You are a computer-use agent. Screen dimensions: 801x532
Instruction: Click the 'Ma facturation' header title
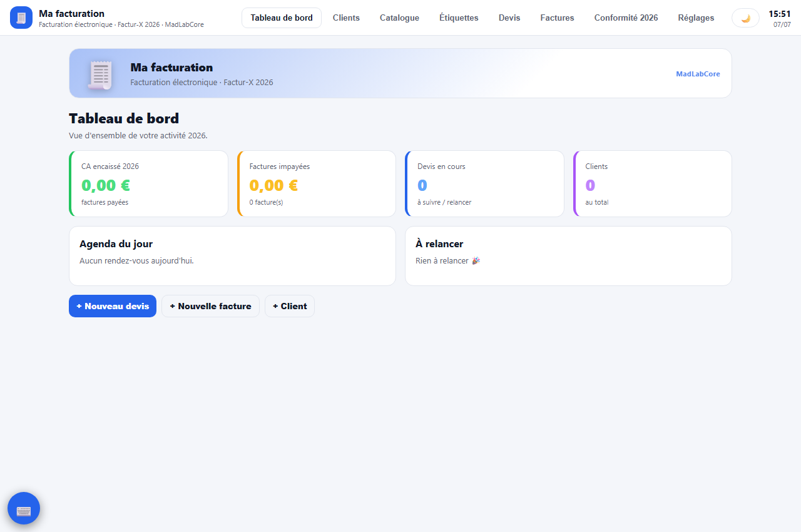[x=71, y=14]
